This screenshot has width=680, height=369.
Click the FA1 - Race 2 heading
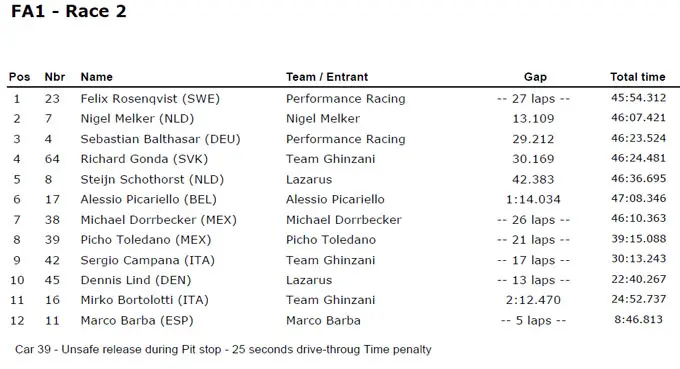[69, 11]
